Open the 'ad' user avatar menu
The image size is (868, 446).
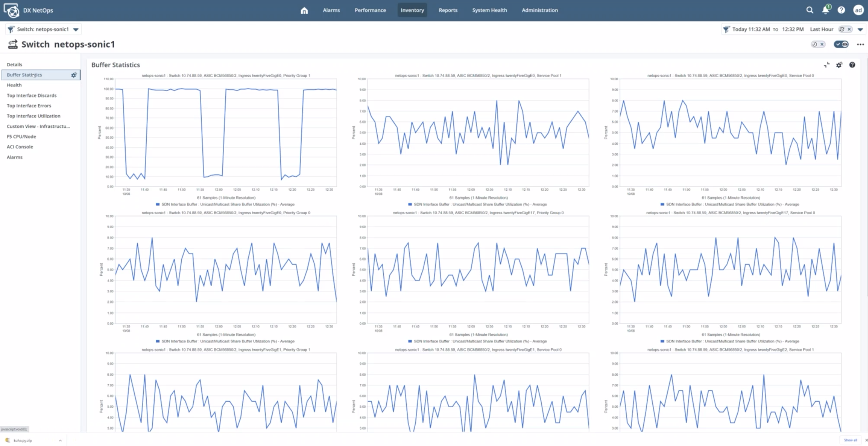point(858,10)
